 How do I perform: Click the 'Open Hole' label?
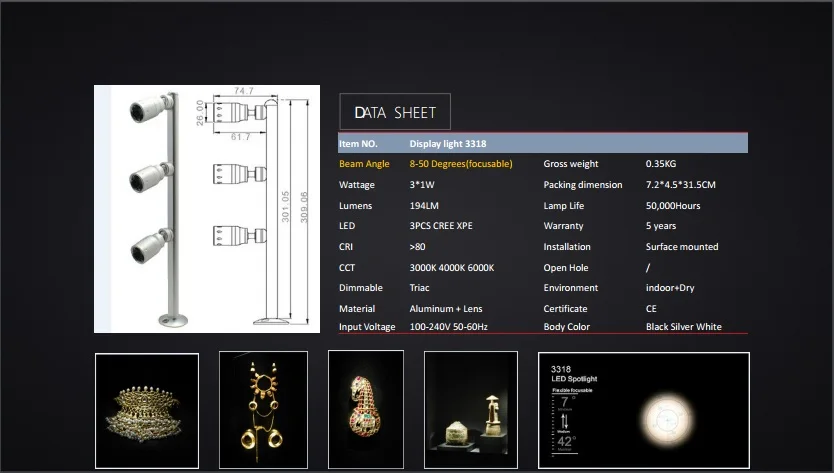pos(565,268)
